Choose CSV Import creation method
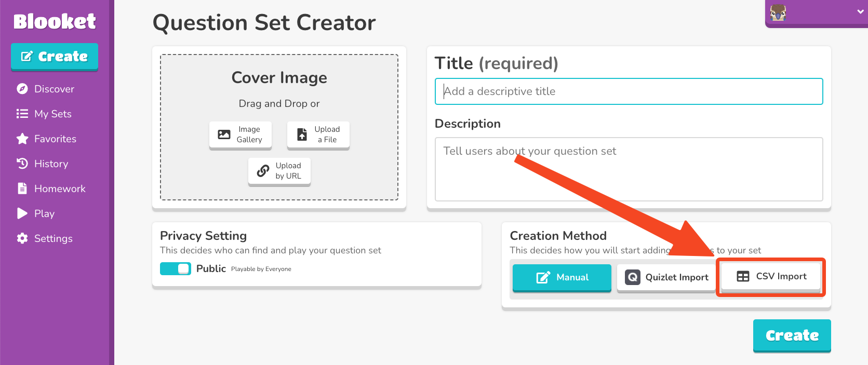This screenshot has height=365, width=868. [771, 277]
